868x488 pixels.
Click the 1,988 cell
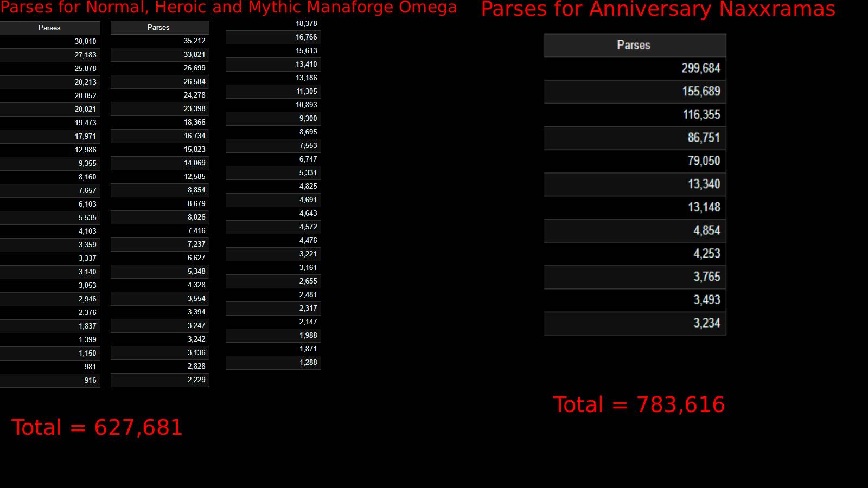[273, 335]
